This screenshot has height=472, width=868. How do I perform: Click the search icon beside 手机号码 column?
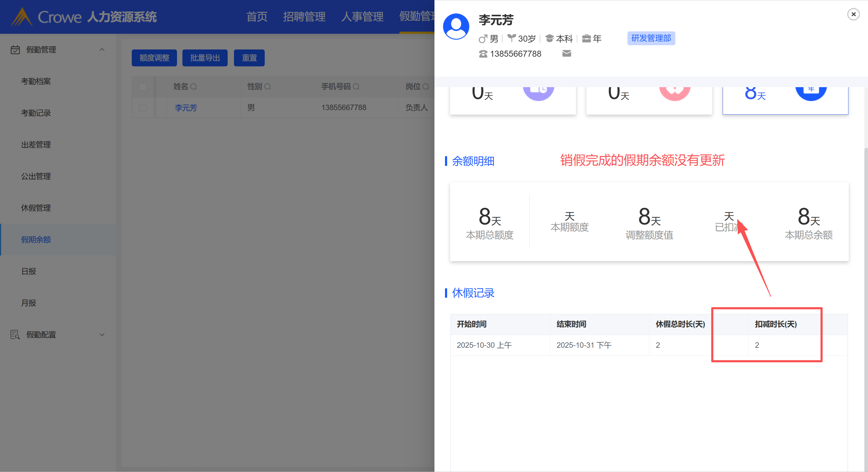(356, 87)
